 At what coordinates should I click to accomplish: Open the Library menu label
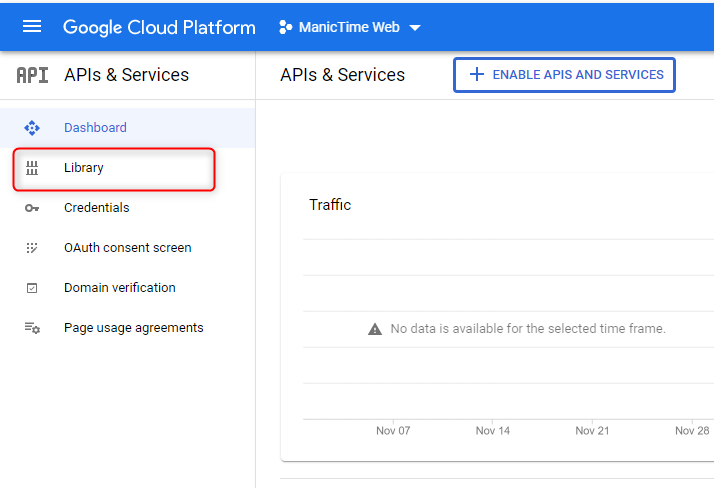[84, 168]
